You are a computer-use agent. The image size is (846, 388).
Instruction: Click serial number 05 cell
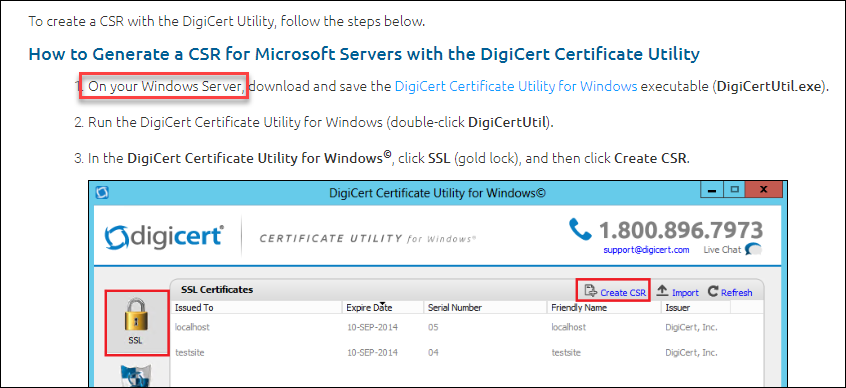(433, 327)
